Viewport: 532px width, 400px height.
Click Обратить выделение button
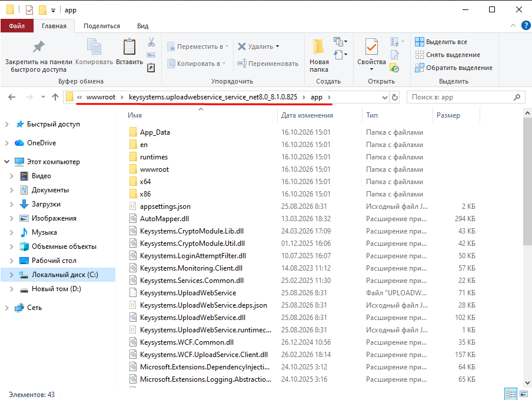[454, 68]
